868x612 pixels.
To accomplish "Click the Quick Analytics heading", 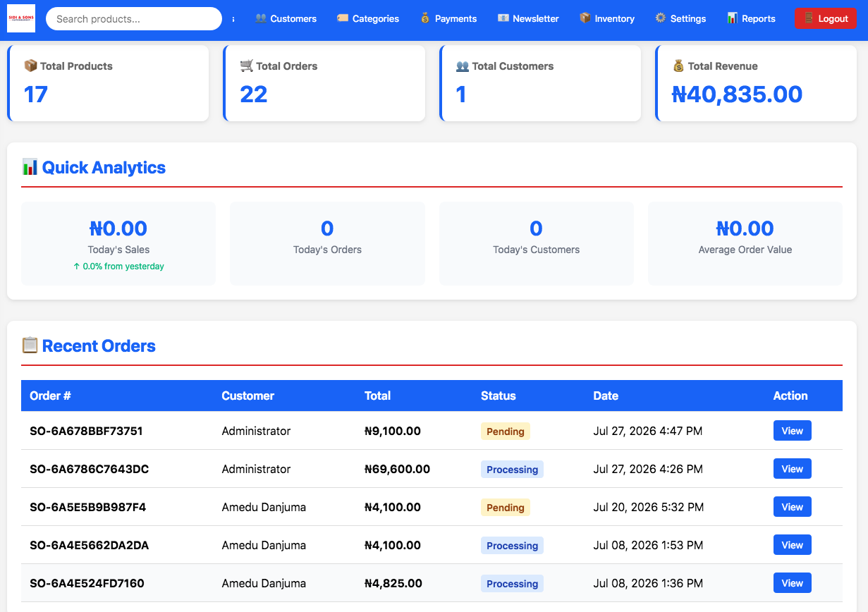I will pos(94,168).
